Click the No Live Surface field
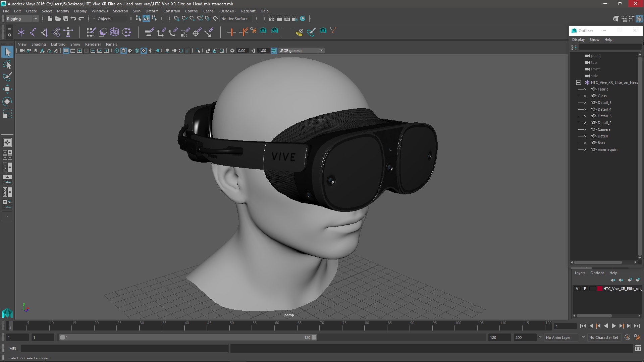Viewport: 644px width, 362px height. [x=237, y=19]
